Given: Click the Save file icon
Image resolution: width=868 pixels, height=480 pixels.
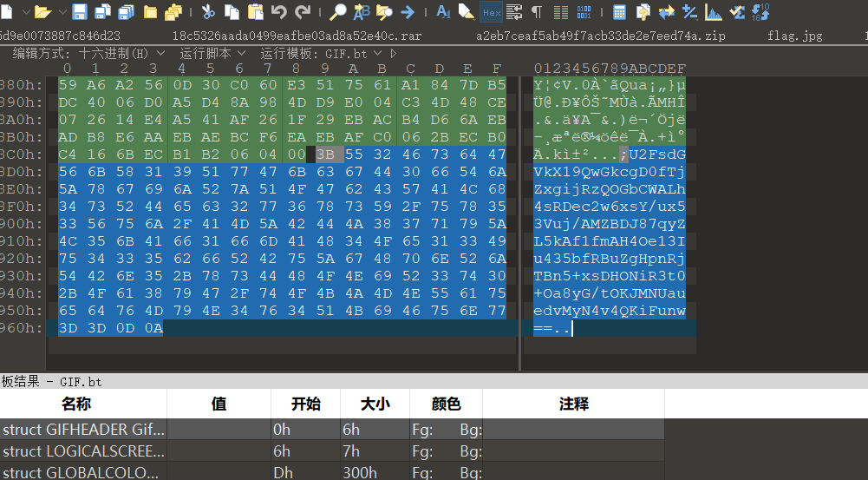Looking at the screenshot, I should click(80, 12).
